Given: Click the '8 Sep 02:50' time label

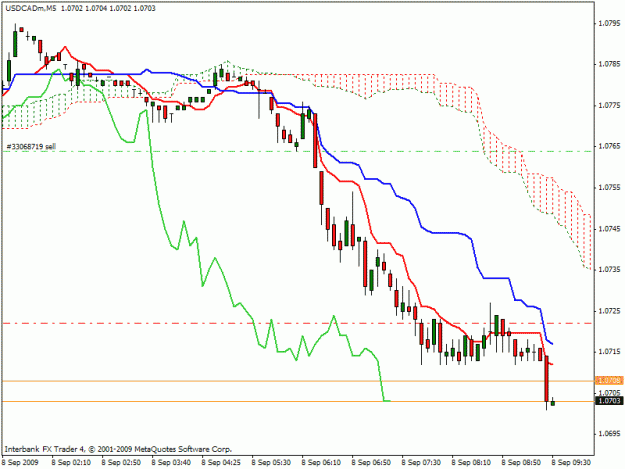Looking at the screenshot, I should coord(121,463).
